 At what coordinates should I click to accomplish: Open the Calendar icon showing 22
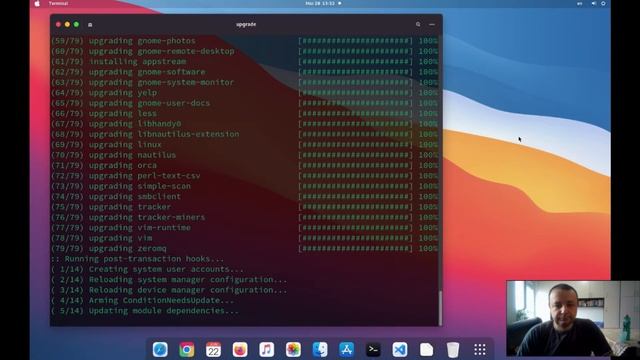pyautogui.click(x=213, y=350)
